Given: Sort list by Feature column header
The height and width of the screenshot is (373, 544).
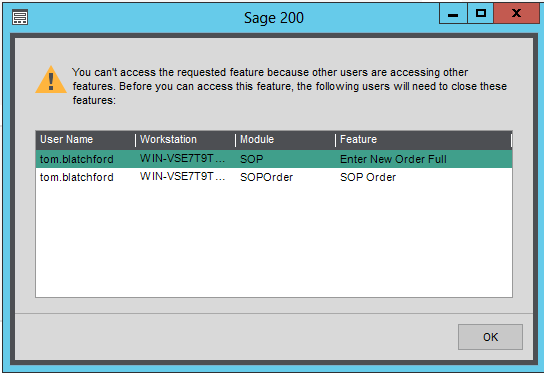Looking at the screenshot, I should click(423, 139).
